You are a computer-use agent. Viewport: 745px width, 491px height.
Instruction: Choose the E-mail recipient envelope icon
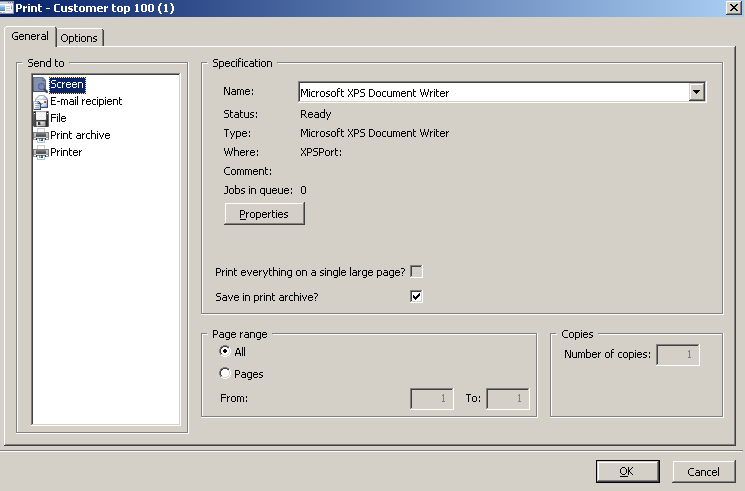click(41, 102)
